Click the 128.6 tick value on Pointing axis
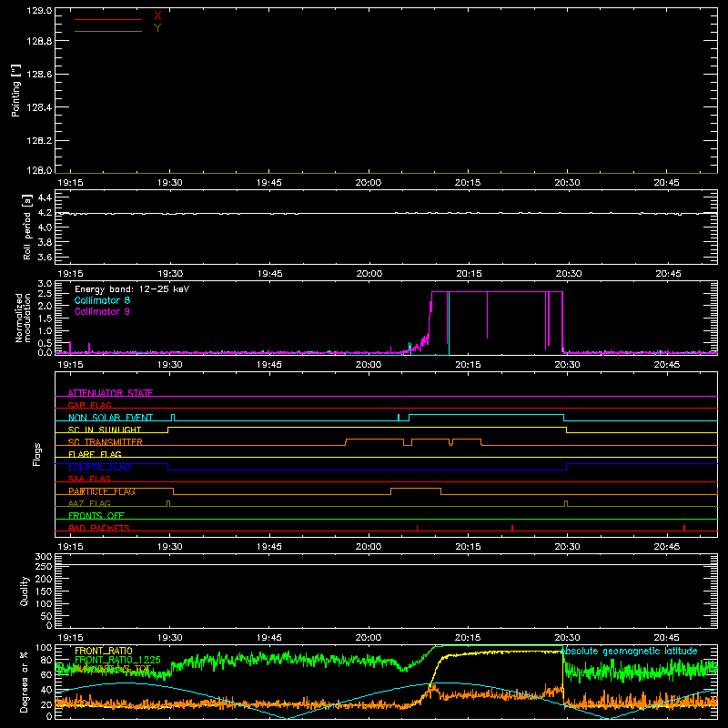The image size is (728, 728). 39,75
